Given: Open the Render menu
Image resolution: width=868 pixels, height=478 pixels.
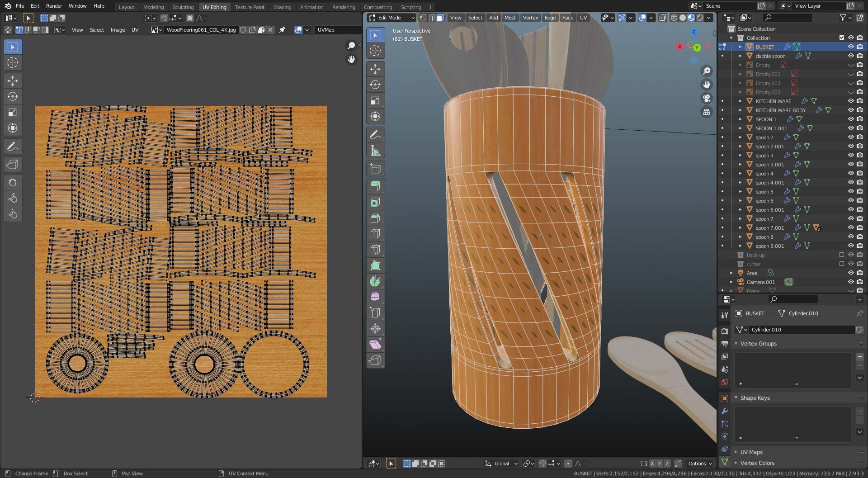Looking at the screenshot, I should click(x=54, y=6).
